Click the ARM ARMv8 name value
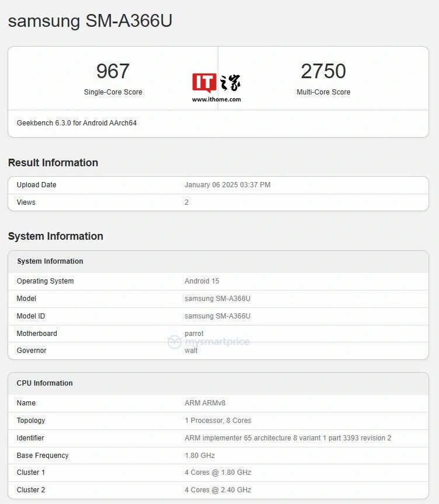 tap(204, 403)
